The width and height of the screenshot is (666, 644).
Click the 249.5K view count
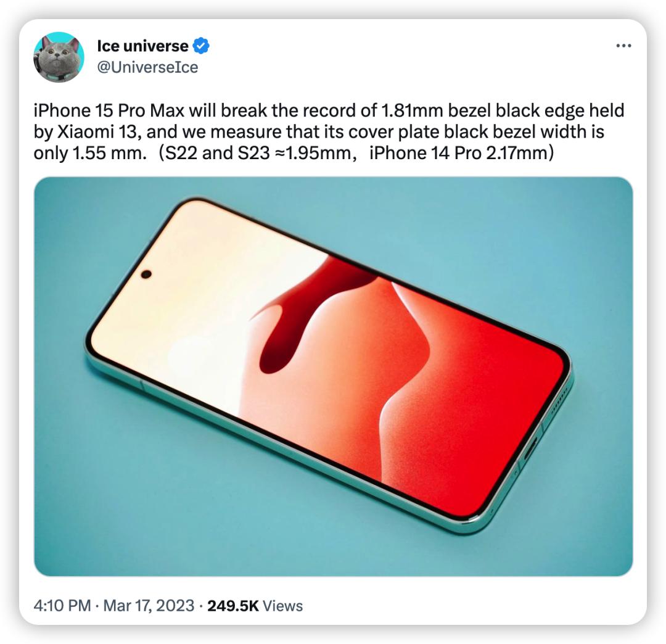tap(232, 605)
